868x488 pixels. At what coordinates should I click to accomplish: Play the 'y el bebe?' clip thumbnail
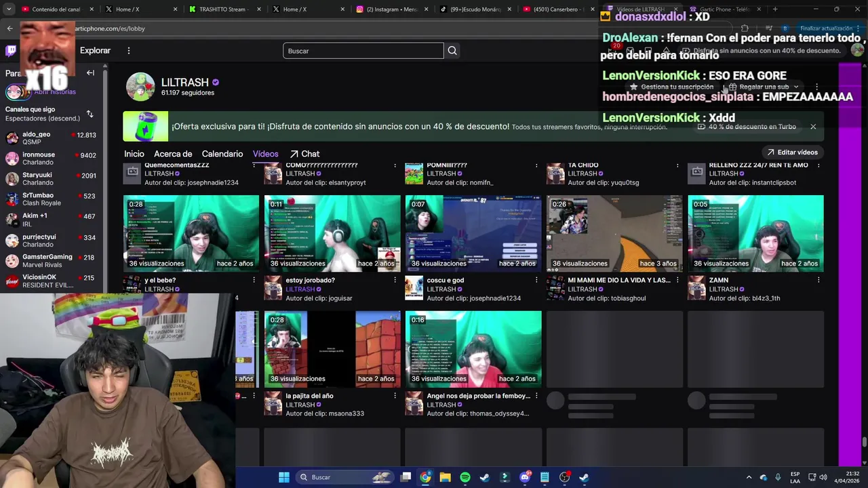[x=191, y=233]
